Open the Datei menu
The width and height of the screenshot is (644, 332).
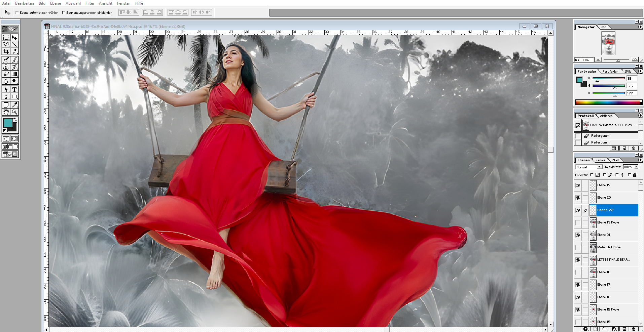(6, 3)
